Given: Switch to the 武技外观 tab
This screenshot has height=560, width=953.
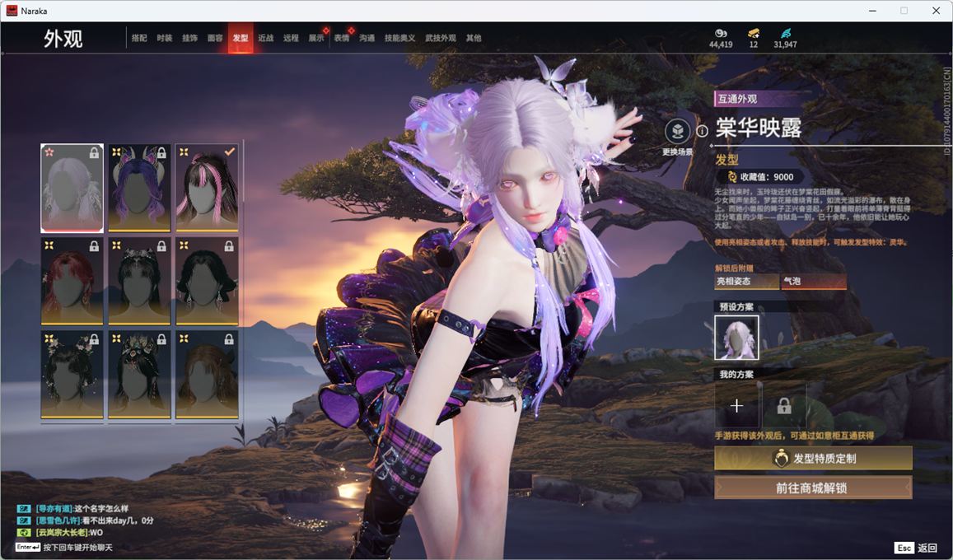Looking at the screenshot, I should tap(441, 38).
